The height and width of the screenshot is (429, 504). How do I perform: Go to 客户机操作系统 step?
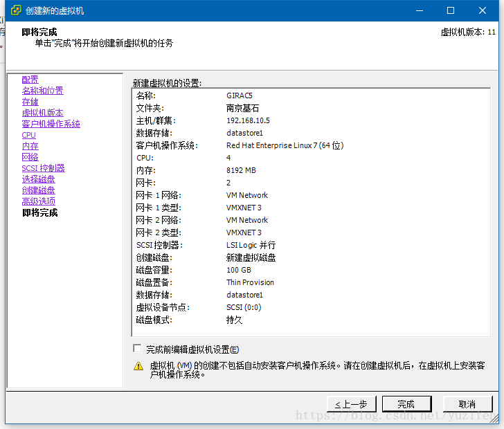[x=51, y=124]
